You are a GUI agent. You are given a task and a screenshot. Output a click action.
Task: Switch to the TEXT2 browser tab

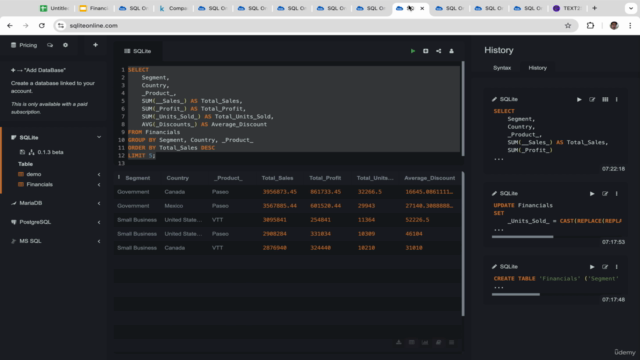(x=567, y=8)
